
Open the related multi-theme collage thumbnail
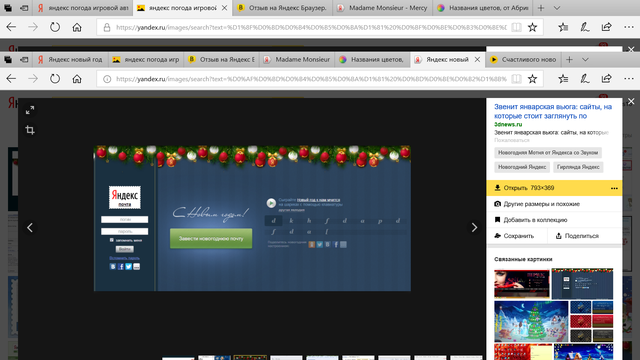pyautogui.click(x=591, y=321)
